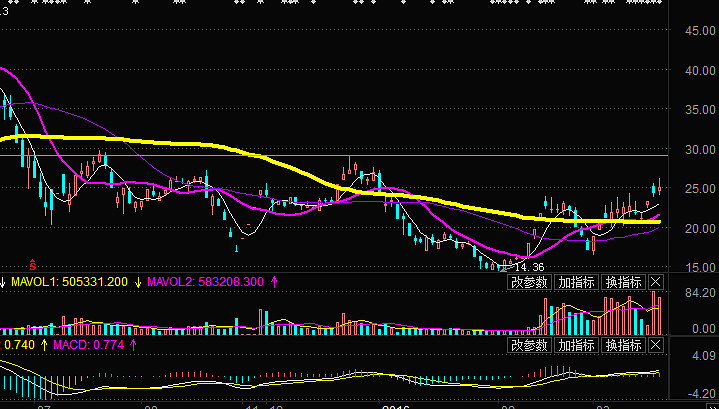Click the red S marker on chart
This screenshot has width=719, height=409.
click(x=32, y=264)
